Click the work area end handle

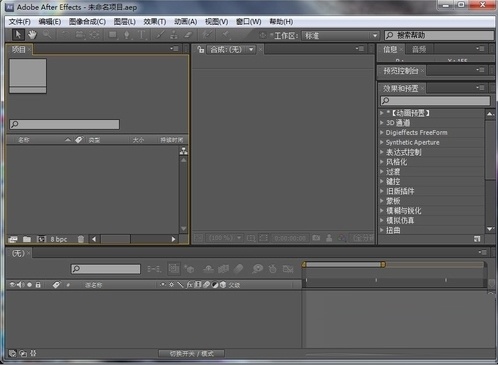coord(383,264)
